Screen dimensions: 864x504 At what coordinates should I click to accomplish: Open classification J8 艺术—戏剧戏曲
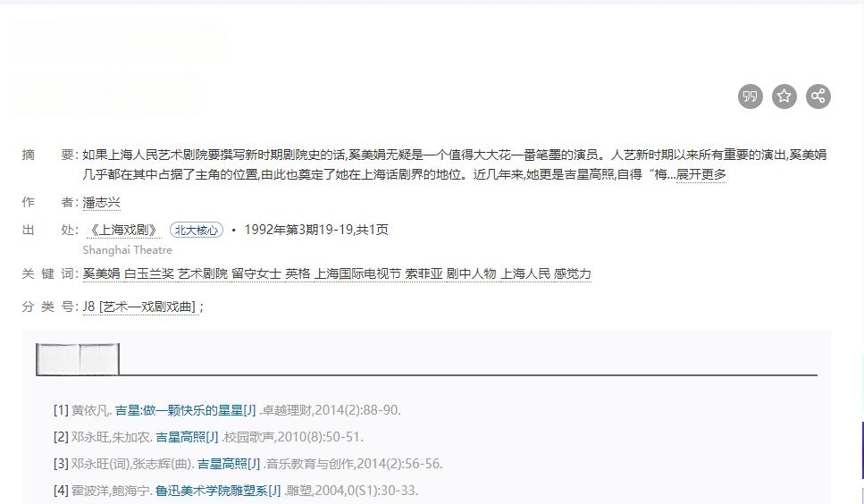click(139, 307)
